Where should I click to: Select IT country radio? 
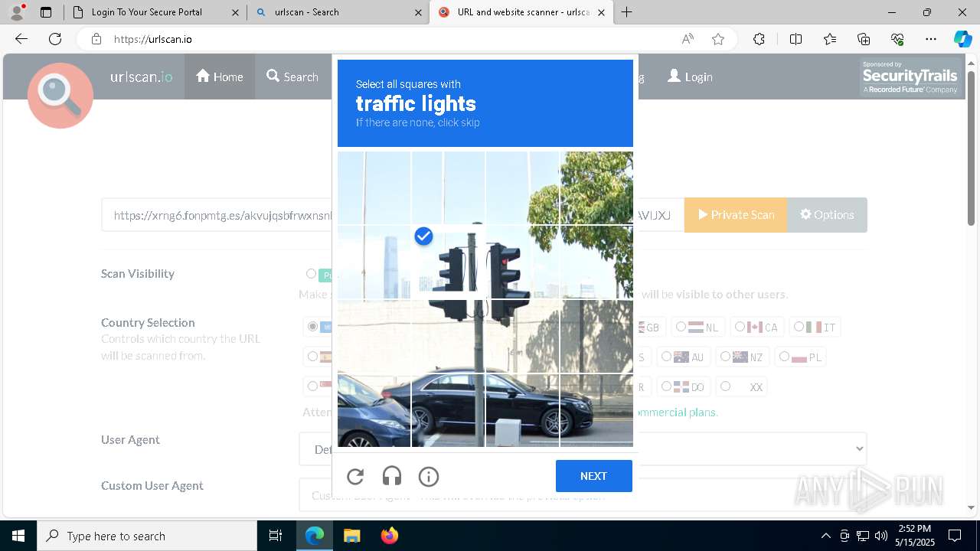799,327
